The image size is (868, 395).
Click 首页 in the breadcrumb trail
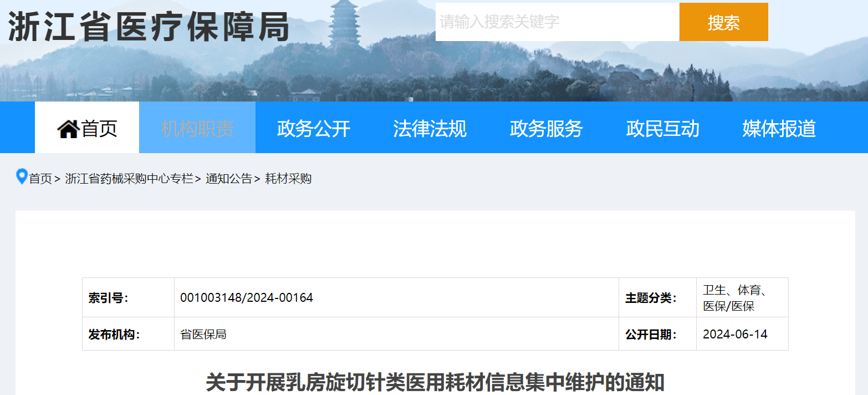[x=40, y=179]
